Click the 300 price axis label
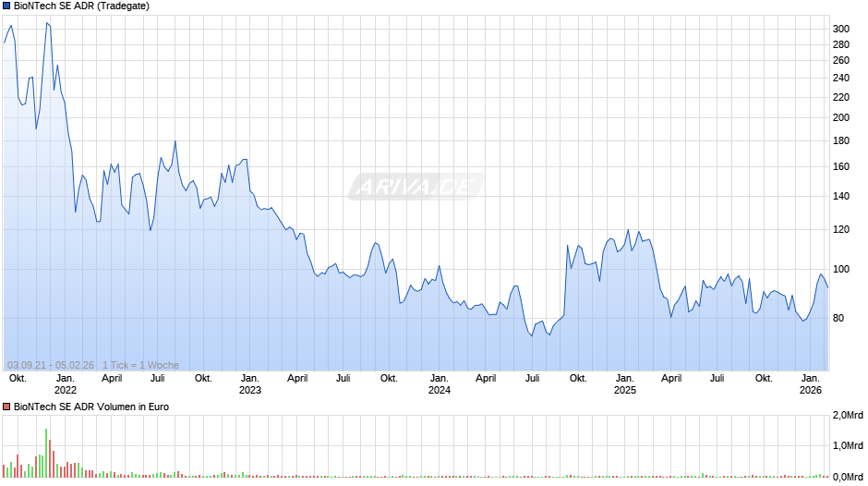This screenshot has height=486, width=868. coord(841,29)
